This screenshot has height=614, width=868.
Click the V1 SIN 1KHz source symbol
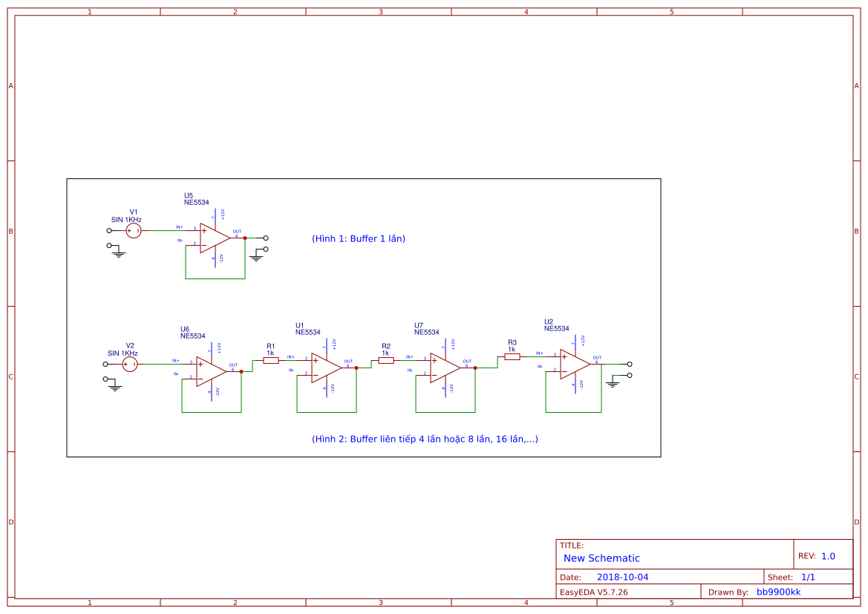click(132, 231)
